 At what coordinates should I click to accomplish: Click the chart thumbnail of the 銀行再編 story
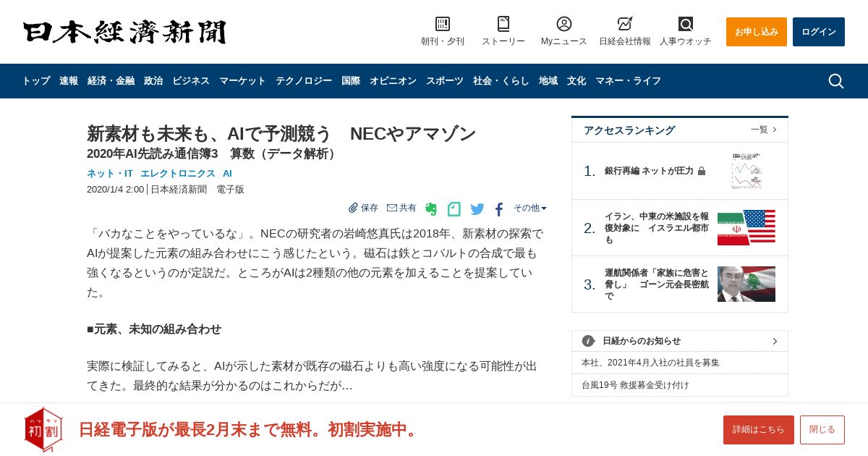(746, 172)
